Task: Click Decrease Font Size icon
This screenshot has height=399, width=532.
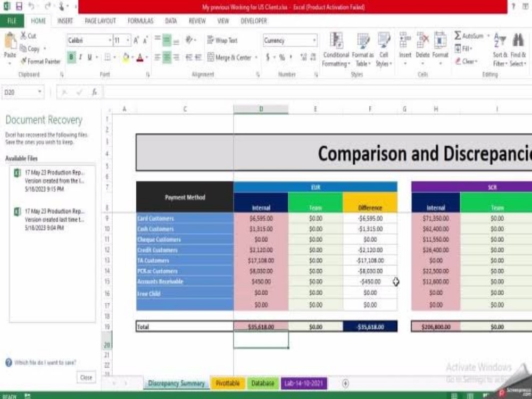Action: [145, 40]
